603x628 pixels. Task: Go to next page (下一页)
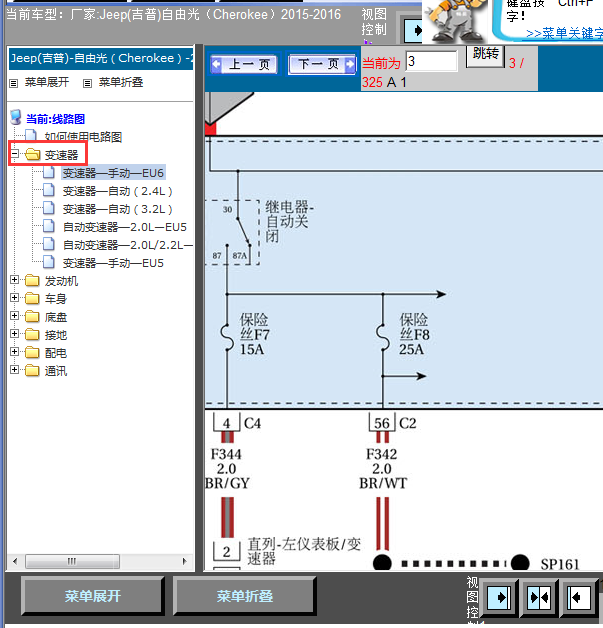322,64
